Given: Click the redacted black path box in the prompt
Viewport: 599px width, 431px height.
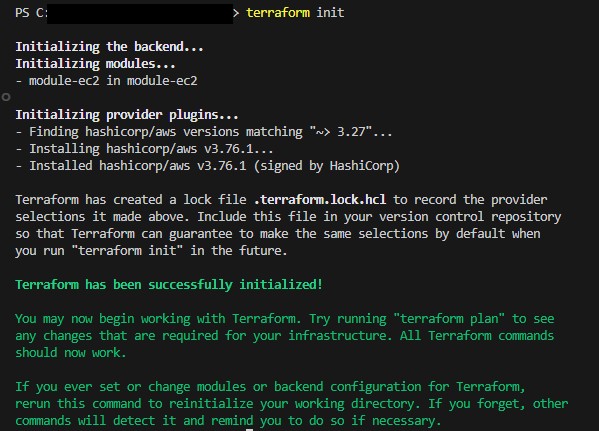Looking at the screenshot, I should tap(140, 14).
